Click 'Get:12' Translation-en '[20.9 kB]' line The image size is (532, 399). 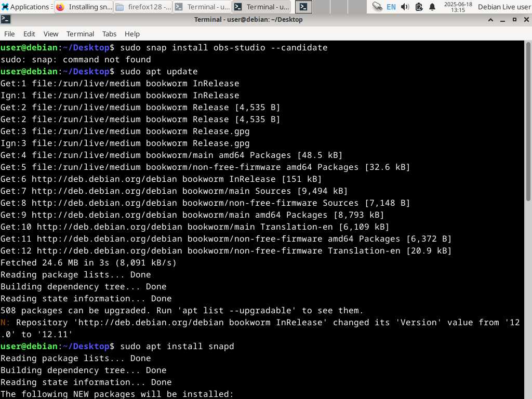click(x=226, y=251)
